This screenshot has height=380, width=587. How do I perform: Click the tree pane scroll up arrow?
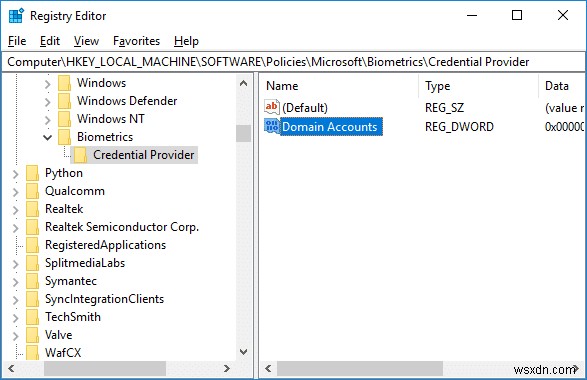coord(243,83)
